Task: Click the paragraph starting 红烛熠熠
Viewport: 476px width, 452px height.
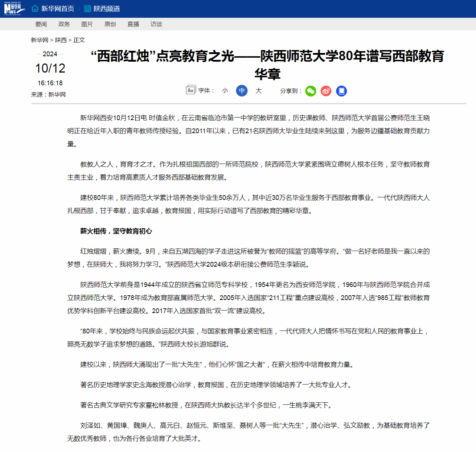Action: point(249,258)
